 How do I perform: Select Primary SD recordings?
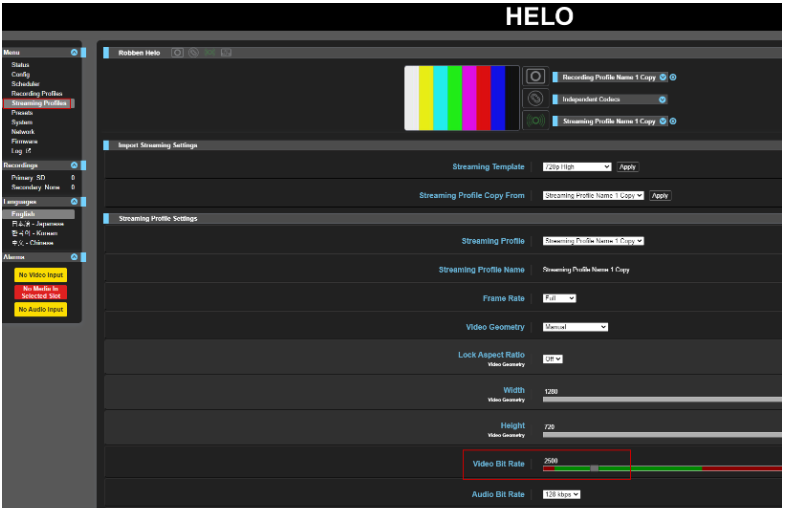pos(28,178)
